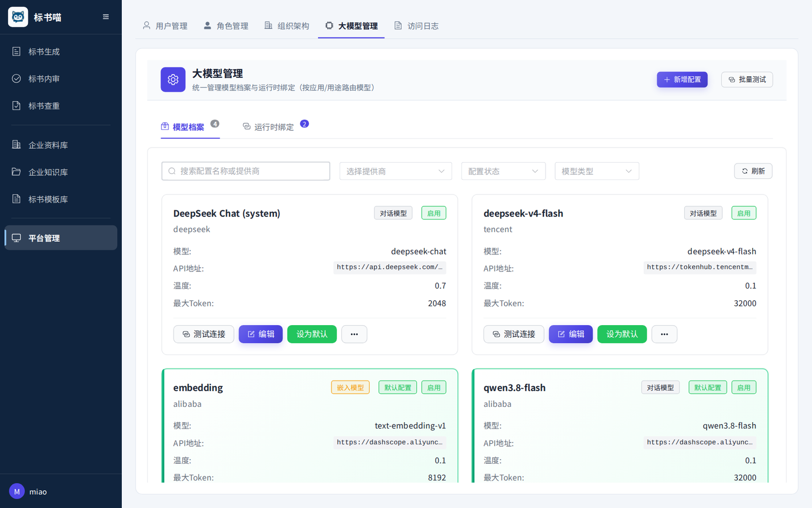Viewport: 812px width, 508px height.
Task: Open more options for DeepSeek Chat (system)
Action: 354,334
